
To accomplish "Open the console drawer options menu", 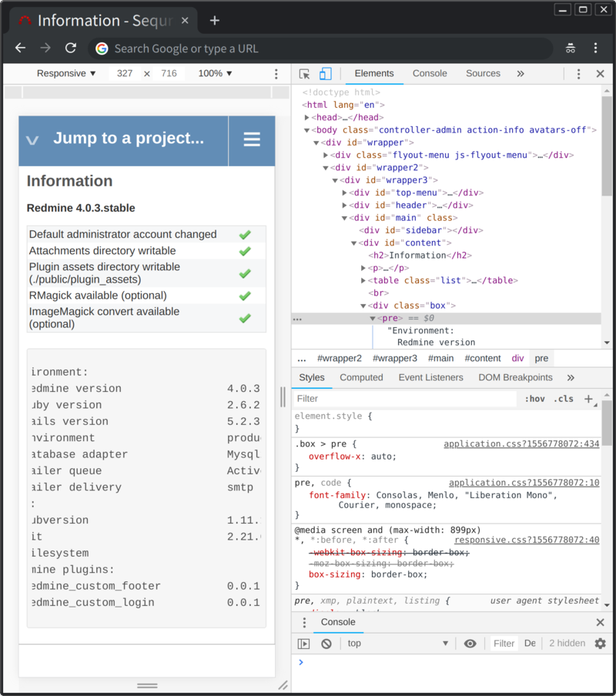I will 304,622.
